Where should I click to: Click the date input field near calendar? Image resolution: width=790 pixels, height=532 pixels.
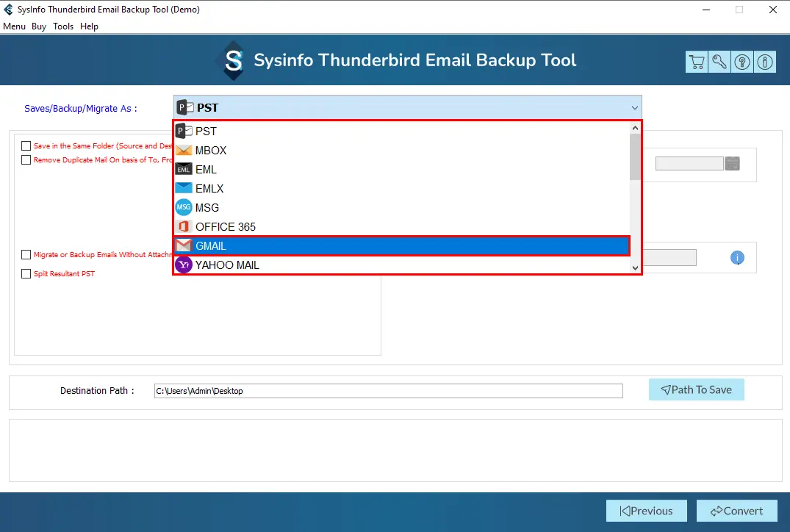point(689,163)
